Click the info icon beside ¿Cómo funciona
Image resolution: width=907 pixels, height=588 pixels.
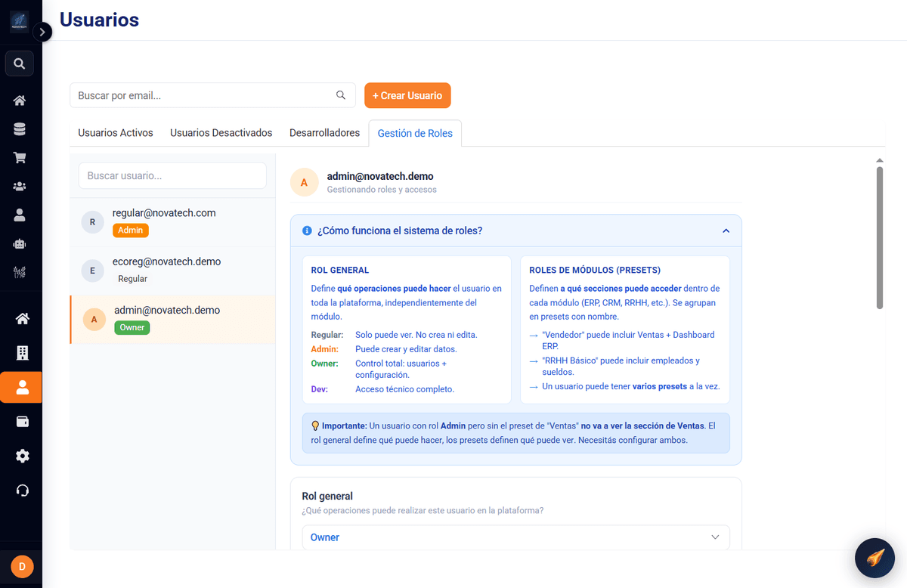pyautogui.click(x=307, y=231)
